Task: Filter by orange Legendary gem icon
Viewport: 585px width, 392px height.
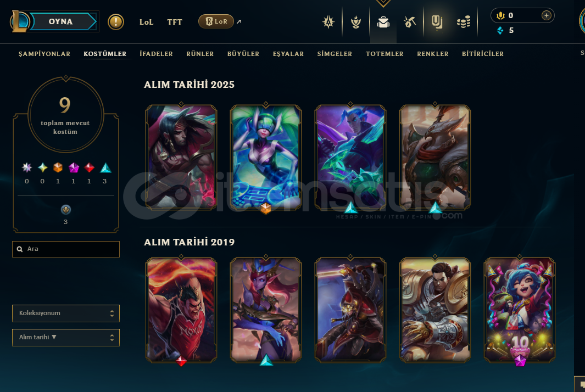Action: [58, 168]
